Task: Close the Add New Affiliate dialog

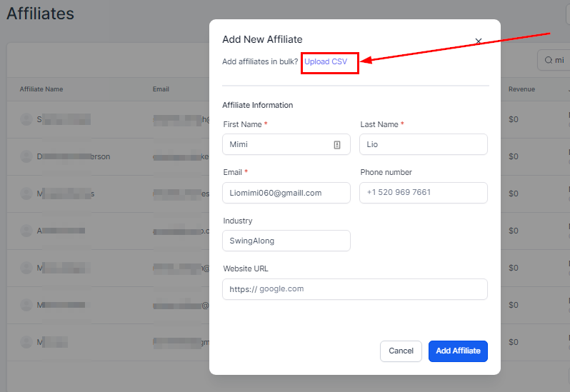Action: [479, 41]
